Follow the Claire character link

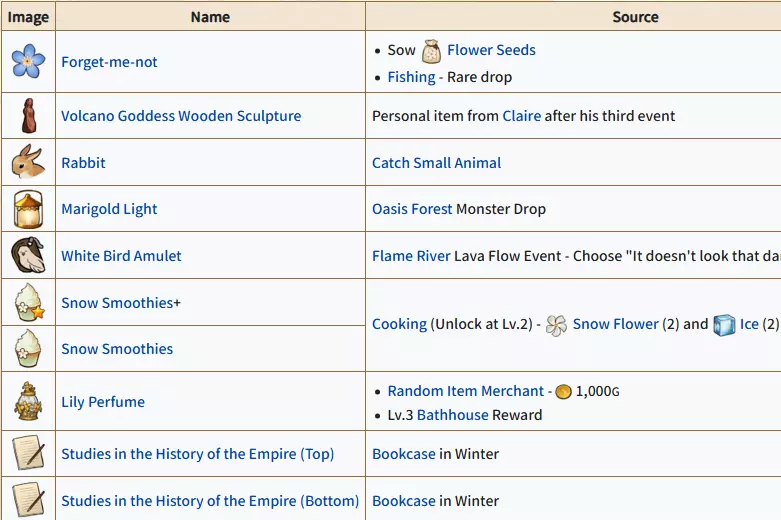[x=521, y=116]
